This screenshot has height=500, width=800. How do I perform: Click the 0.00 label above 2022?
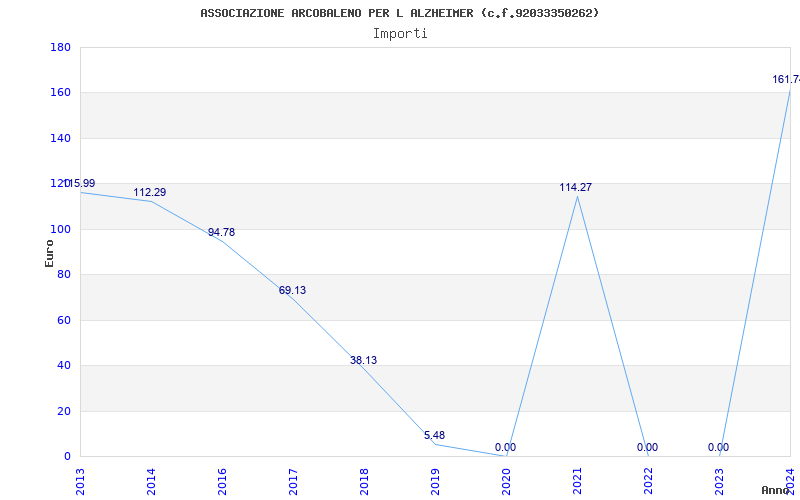pos(647,447)
